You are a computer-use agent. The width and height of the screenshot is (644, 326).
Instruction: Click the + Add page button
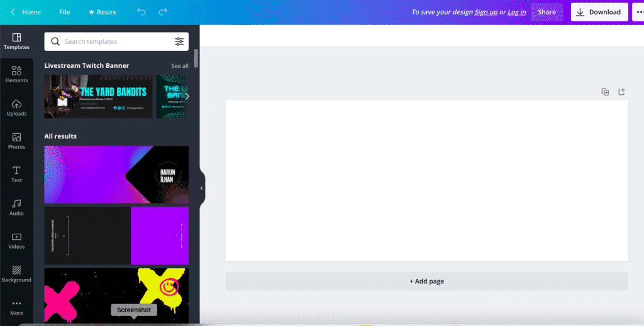pos(427,281)
